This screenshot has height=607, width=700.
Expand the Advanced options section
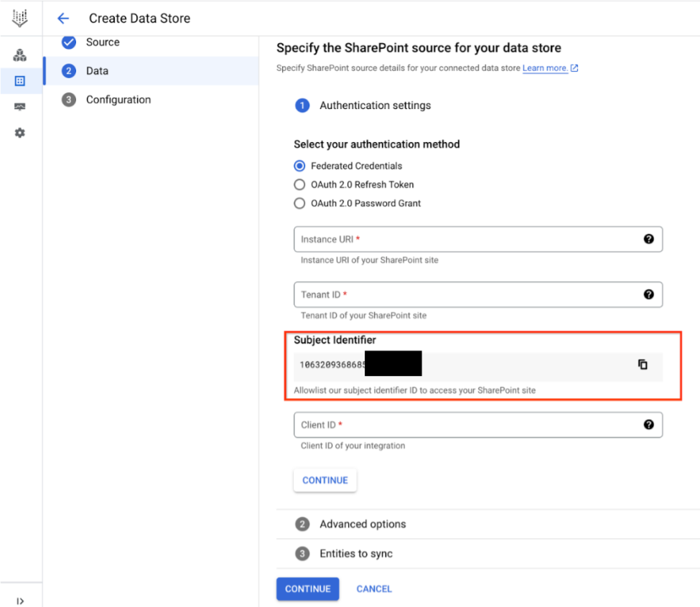(x=363, y=524)
